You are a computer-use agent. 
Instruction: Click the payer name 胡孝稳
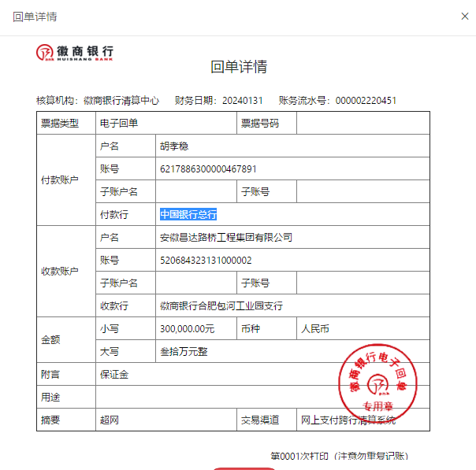(x=174, y=146)
